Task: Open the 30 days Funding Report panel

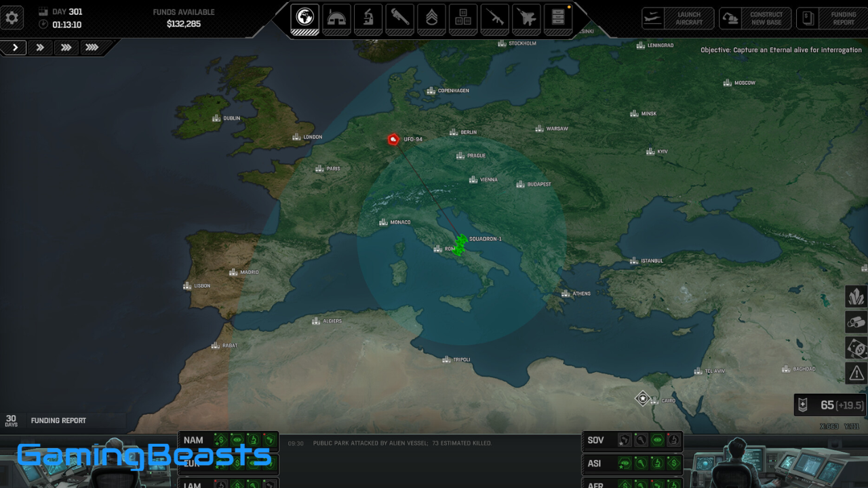Action: click(x=63, y=421)
